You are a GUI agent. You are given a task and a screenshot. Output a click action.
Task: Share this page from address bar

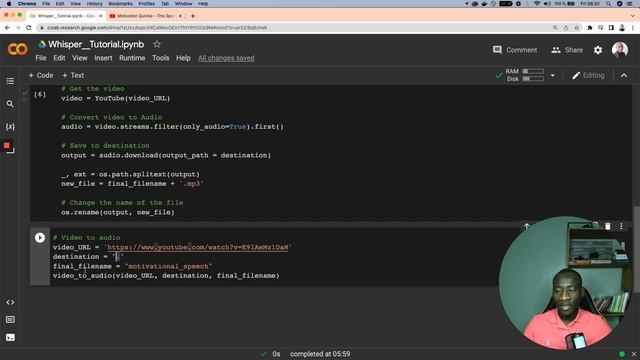click(x=566, y=28)
